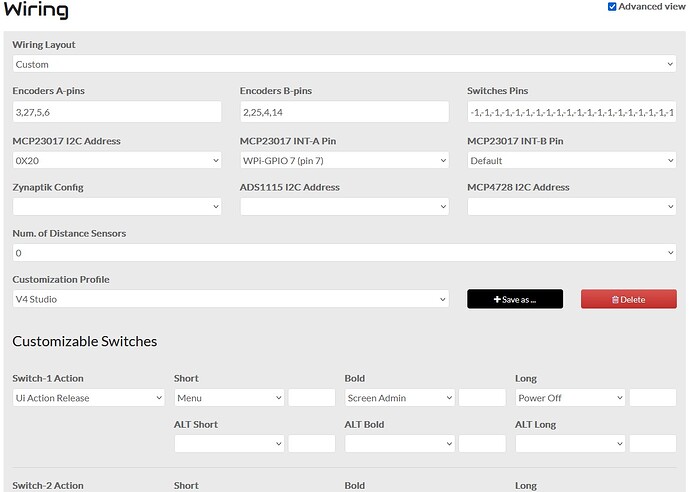Open the MCP23017 I2C Address dropdown

pyautogui.click(x=117, y=160)
